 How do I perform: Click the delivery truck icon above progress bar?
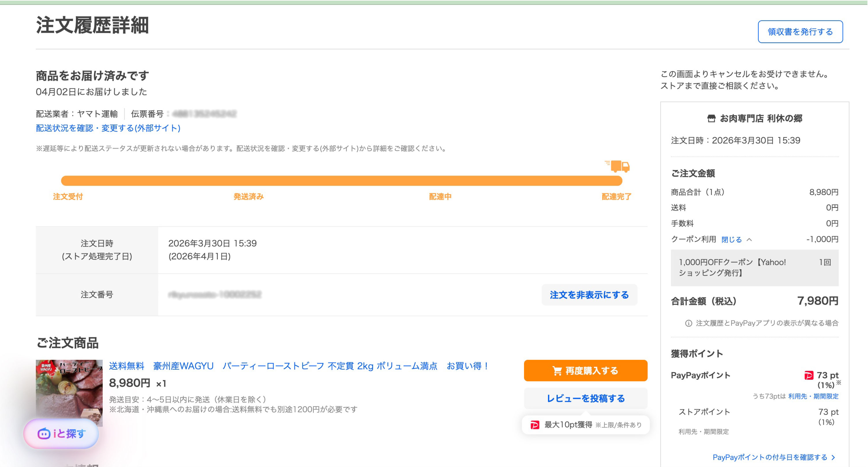(x=617, y=166)
